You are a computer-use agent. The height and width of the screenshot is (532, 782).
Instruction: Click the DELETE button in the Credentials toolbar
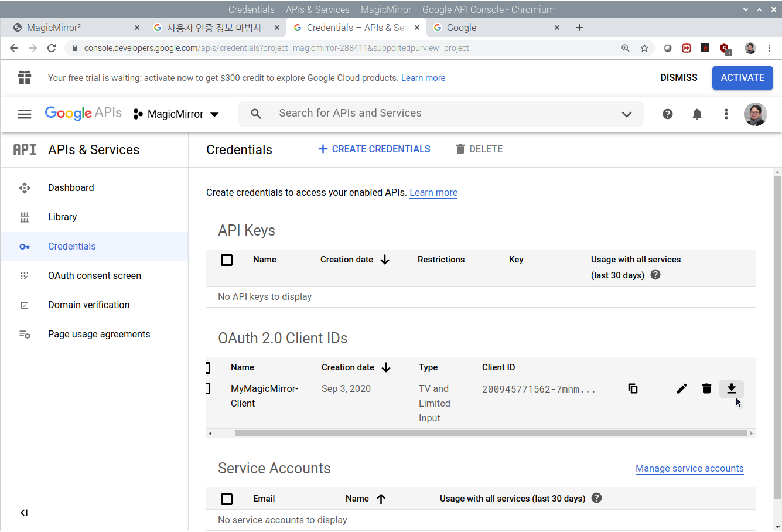pyautogui.click(x=479, y=149)
